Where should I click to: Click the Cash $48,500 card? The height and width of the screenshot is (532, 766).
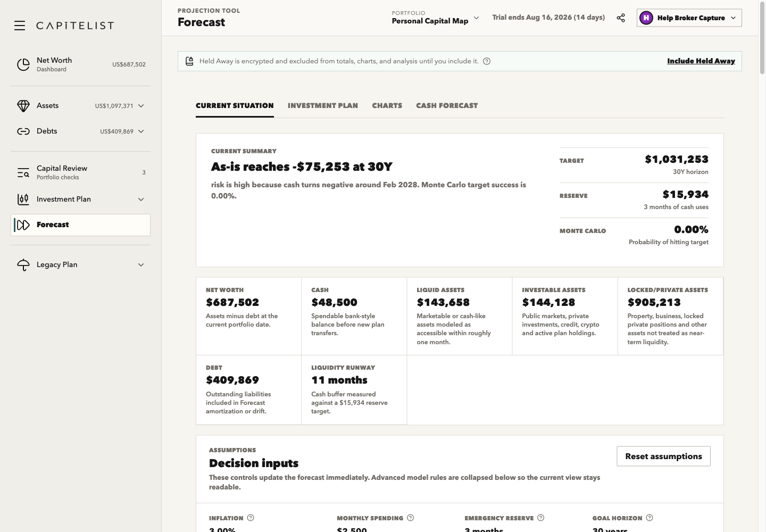[x=354, y=316]
